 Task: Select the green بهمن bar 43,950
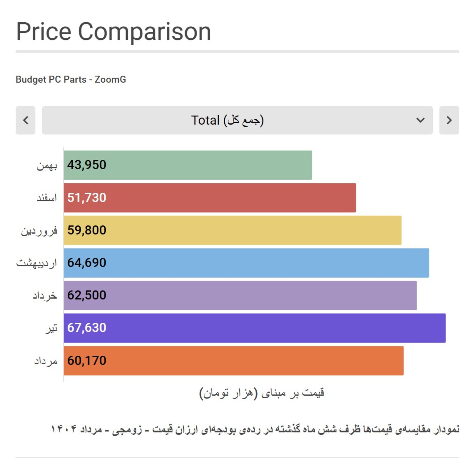(188, 165)
